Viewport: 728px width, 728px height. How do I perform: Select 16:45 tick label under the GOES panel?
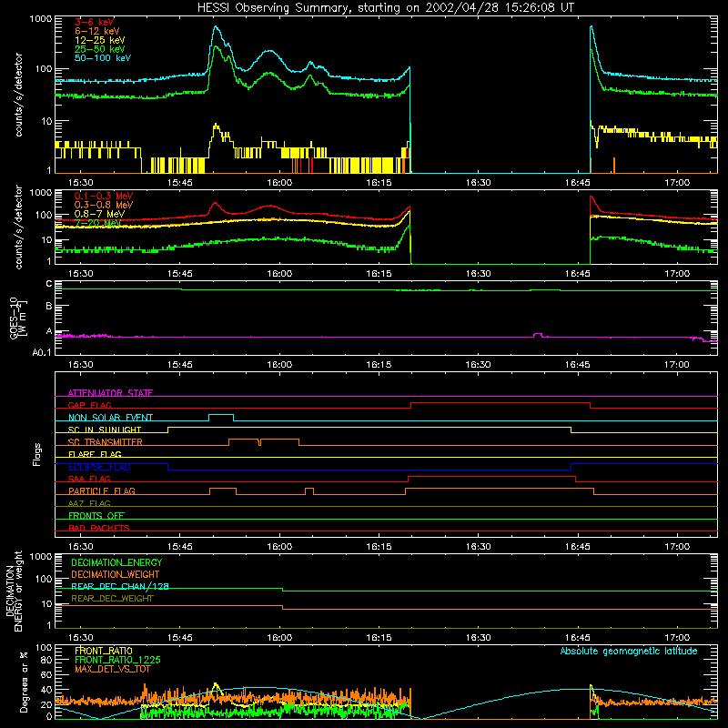(578, 365)
